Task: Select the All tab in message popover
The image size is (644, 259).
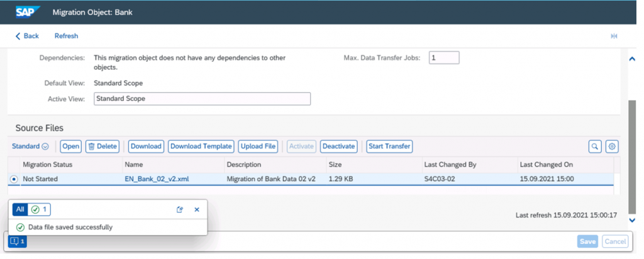Action: point(20,209)
